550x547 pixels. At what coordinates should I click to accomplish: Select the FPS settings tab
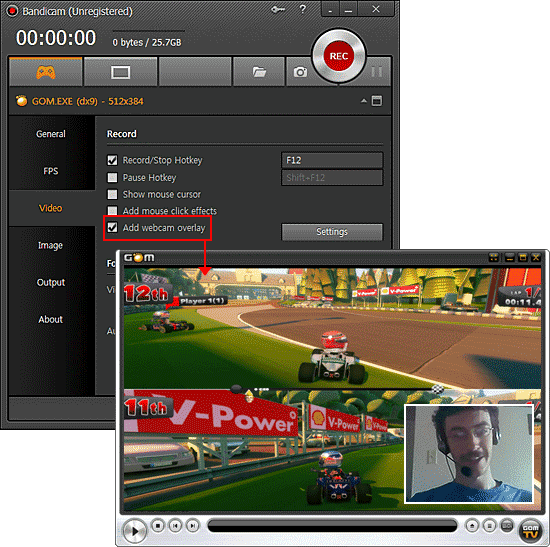(51, 171)
